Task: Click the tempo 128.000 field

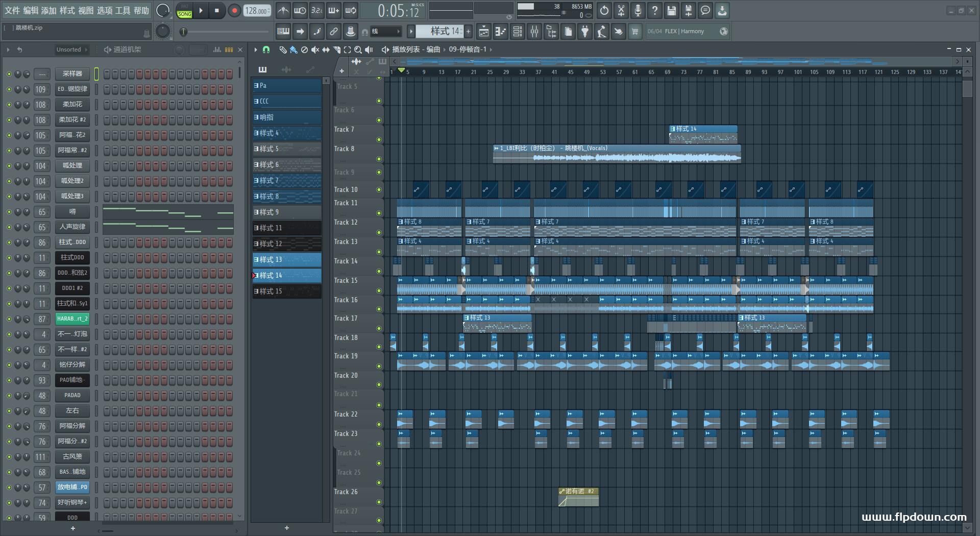Action: pos(257,11)
